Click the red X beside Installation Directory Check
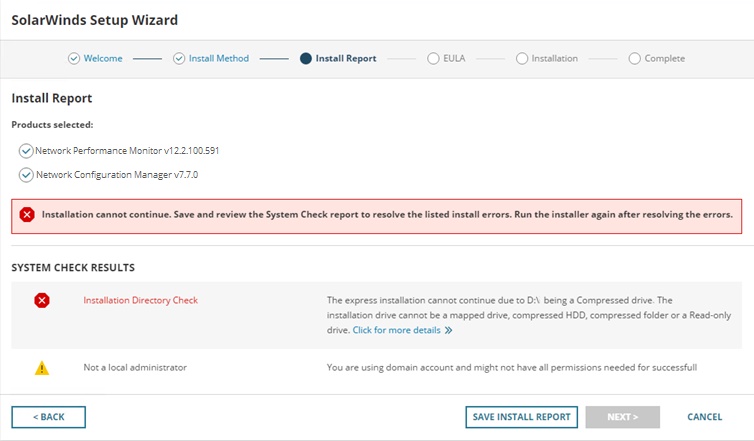Screen dimensions: 754x441 [x=41, y=300]
